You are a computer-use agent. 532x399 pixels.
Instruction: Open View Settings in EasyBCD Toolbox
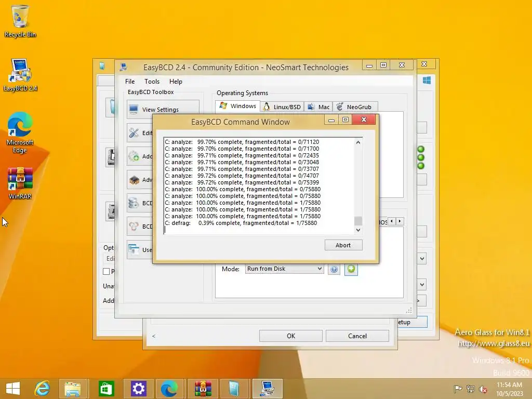[x=163, y=109]
